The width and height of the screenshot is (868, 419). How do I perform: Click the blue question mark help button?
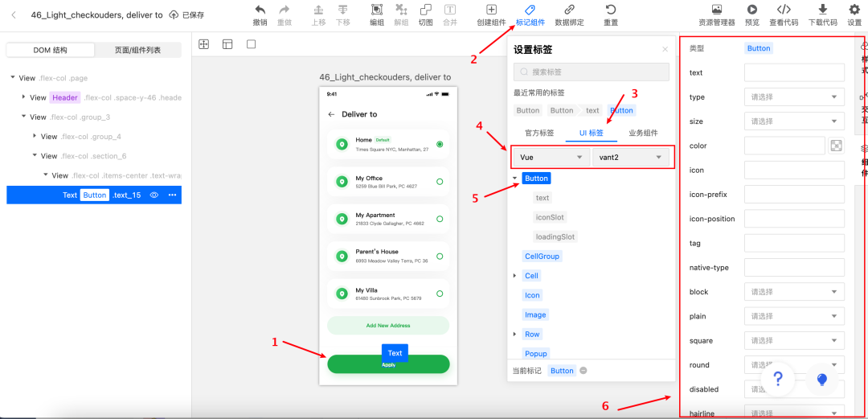(x=778, y=379)
